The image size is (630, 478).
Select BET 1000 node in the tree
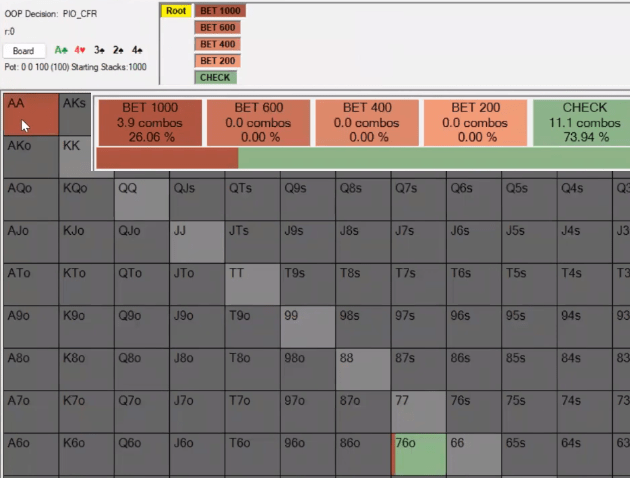(x=220, y=11)
